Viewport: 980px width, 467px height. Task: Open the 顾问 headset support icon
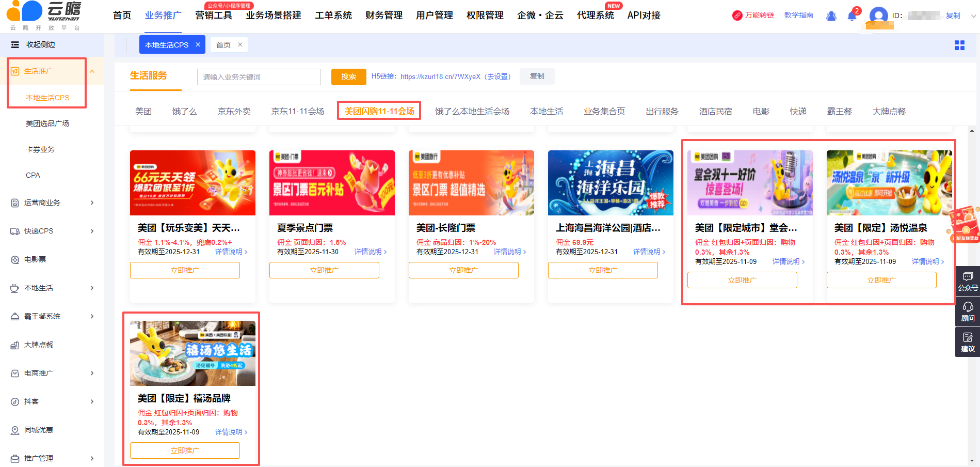coord(968,312)
